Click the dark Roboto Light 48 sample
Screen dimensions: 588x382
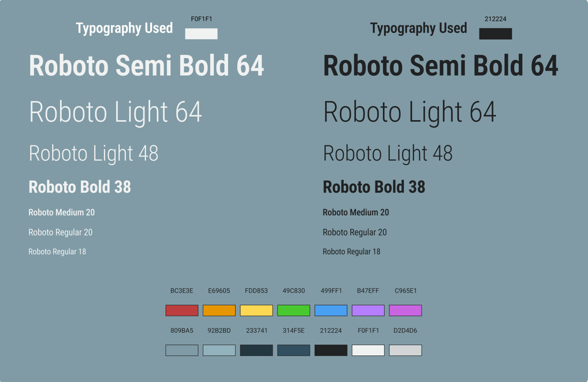tap(388, 153)
